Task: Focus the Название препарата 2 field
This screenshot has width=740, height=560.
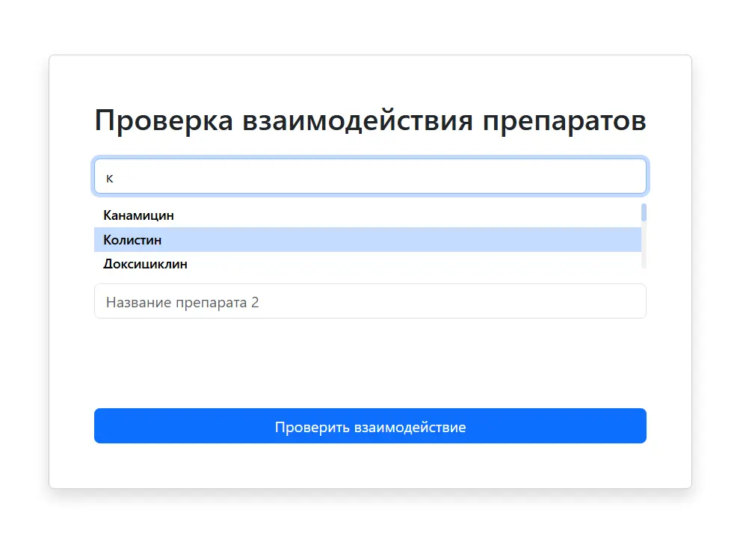Action: pyautogui.click(x=370, y=301)
